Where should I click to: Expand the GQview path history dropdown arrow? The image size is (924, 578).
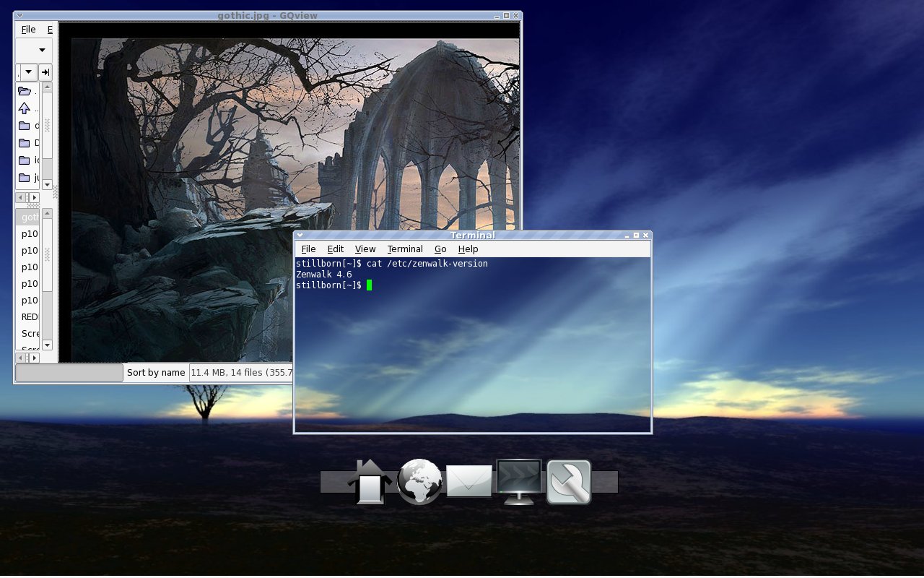point(29,72)
